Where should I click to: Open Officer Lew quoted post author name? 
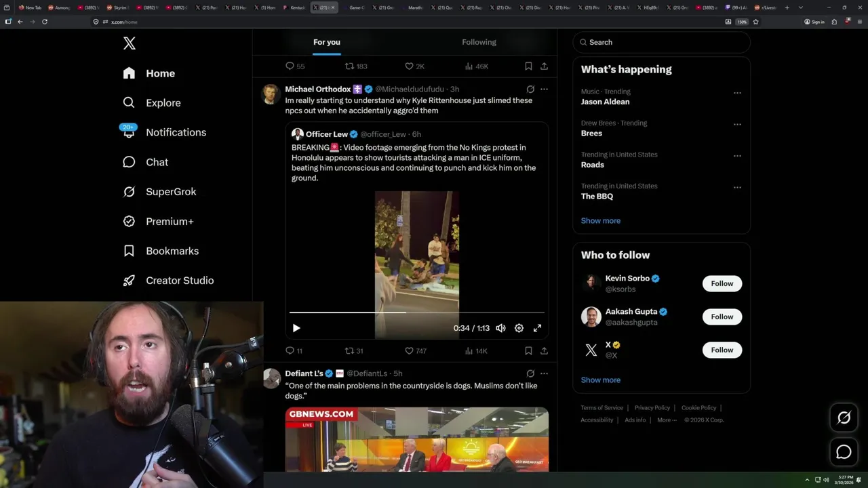[327, 134]
